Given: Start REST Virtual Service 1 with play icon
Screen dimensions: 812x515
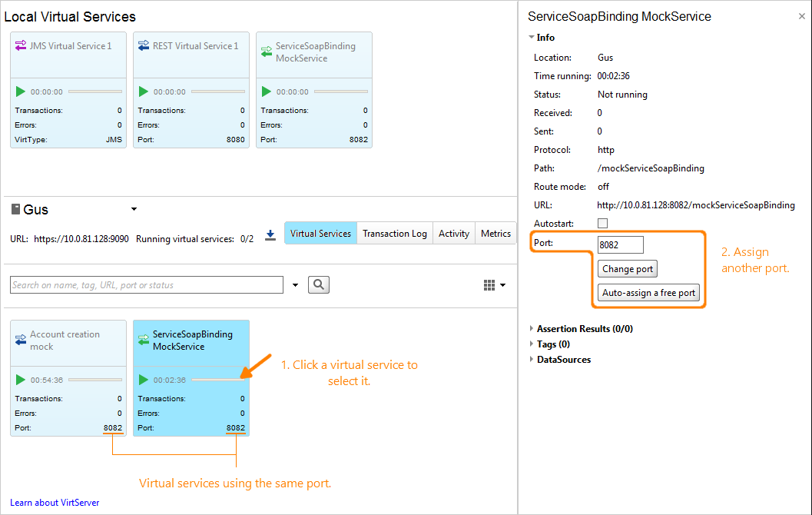Looking at the screenshot, I should click(x=144, y=91).
